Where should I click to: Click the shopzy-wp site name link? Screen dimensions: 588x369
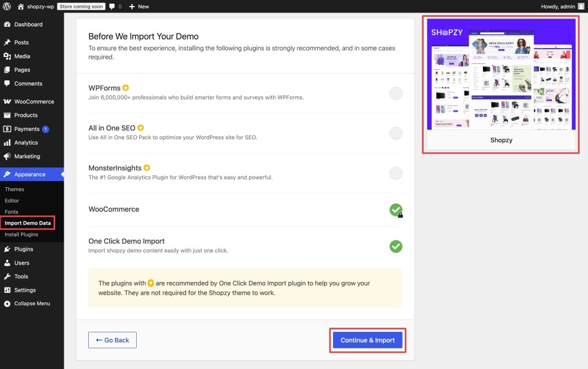click(x=41, y=7)
